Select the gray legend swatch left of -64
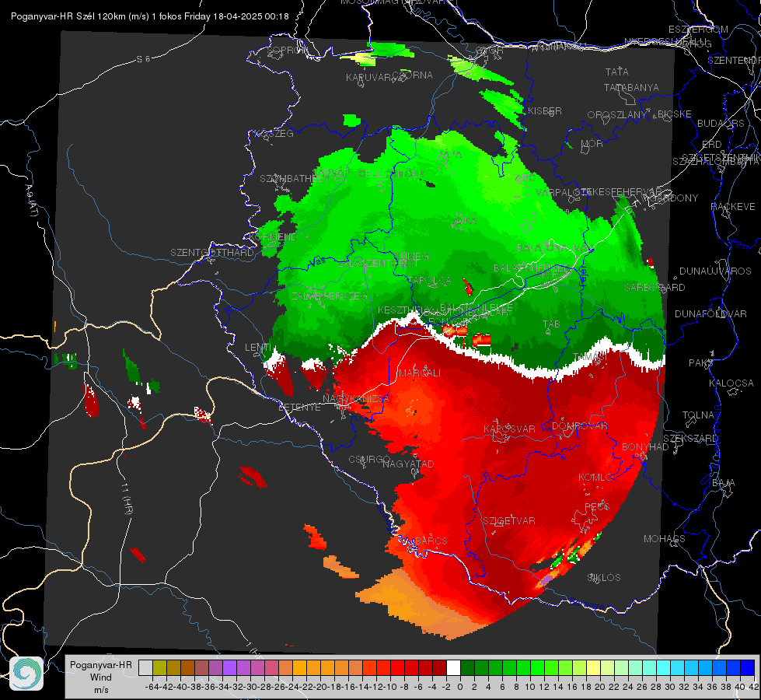Screen dimensions: 761x700 coord(145,668)
